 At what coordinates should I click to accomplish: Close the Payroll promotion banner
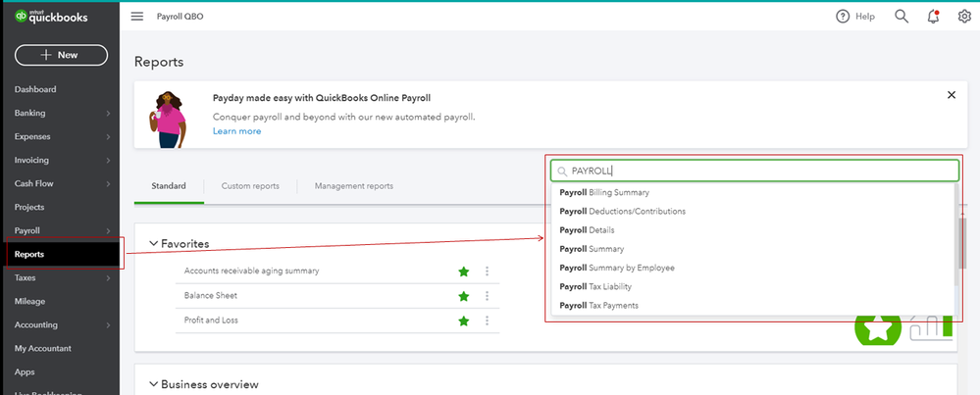pyautogui.click(x=952, y=95)
